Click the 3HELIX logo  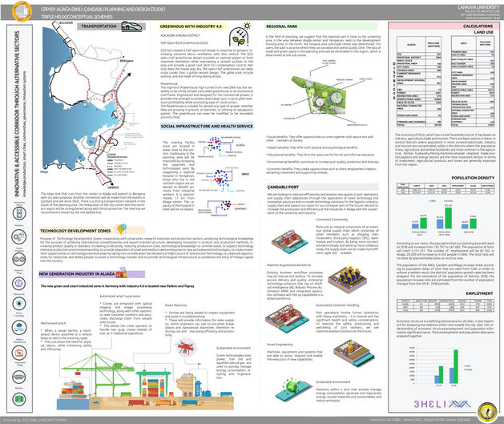pyautogui.click(x=442, y=404)
